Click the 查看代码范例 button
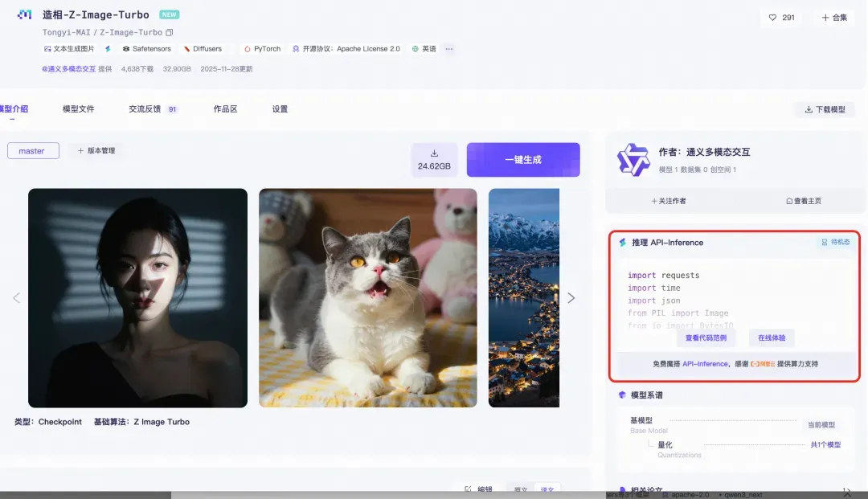The height and width of the screenshot is (499, 868). [704, 338]
